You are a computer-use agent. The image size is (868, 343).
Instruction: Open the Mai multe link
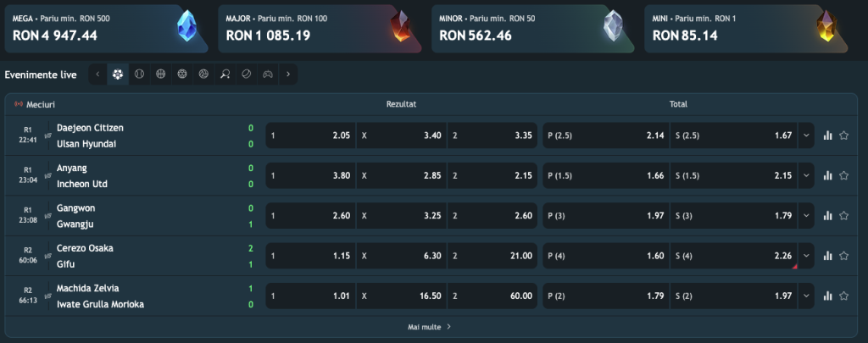[x=430, y=327]
